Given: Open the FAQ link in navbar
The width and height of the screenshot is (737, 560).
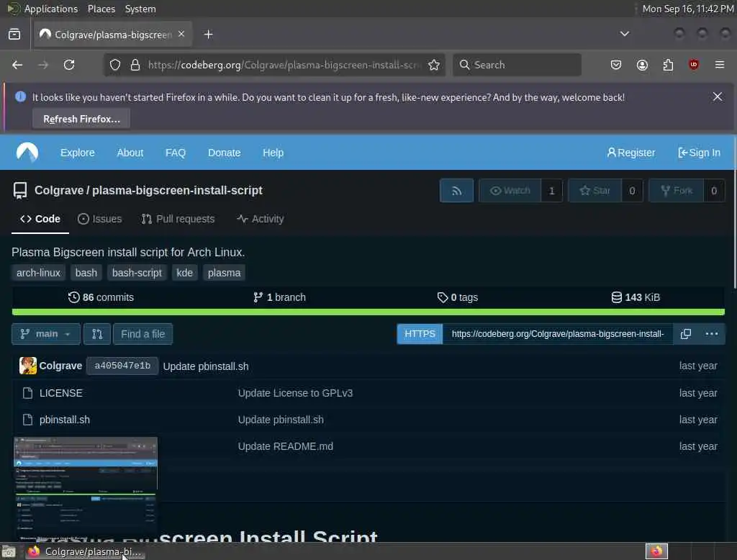Looking at the screenshot, I should (176, 153).
